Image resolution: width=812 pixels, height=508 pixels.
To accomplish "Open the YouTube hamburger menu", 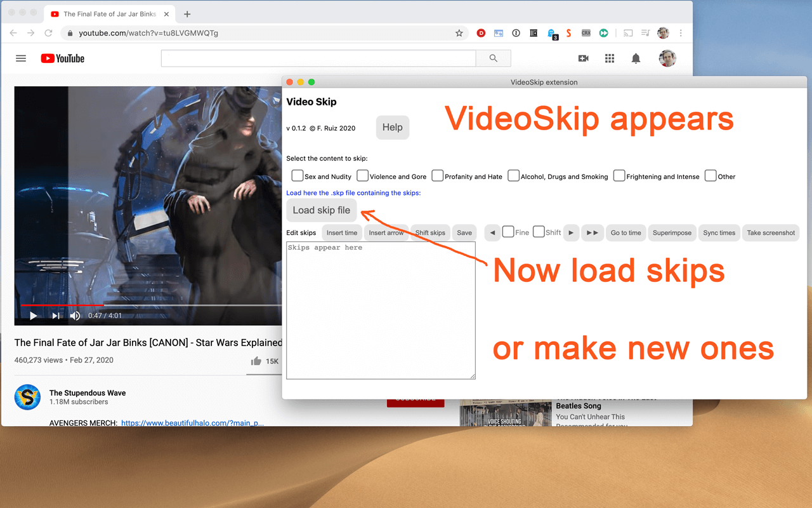I will [x=20, y=58].
